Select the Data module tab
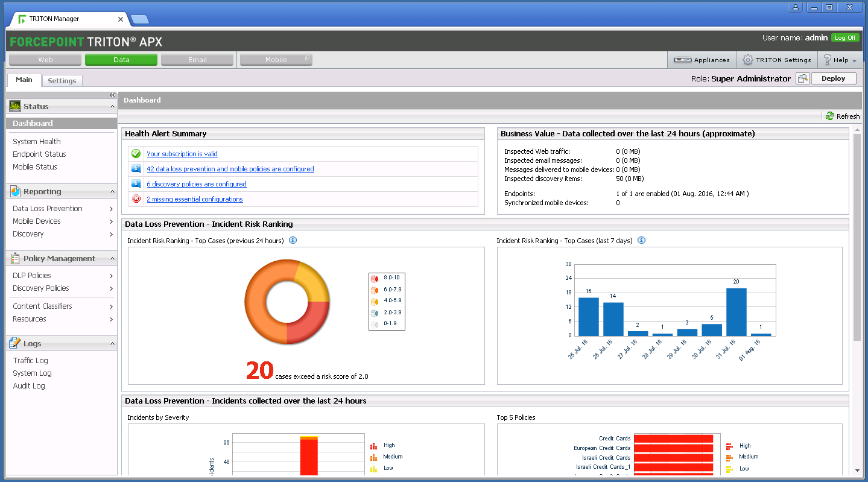Viewport: 868px width, 482px height. (x=121, y=60)
